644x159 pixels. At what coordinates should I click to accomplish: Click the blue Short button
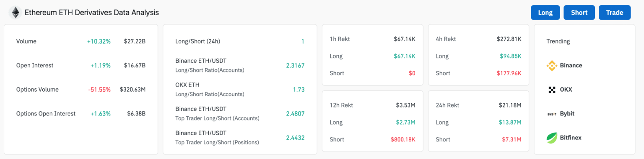579,13
